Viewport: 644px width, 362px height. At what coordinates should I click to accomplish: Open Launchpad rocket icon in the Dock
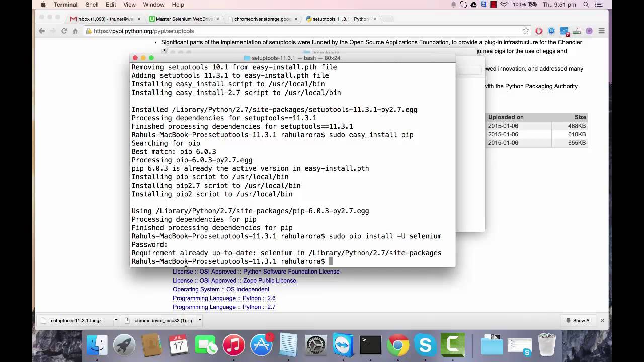(x=124, y=345)
